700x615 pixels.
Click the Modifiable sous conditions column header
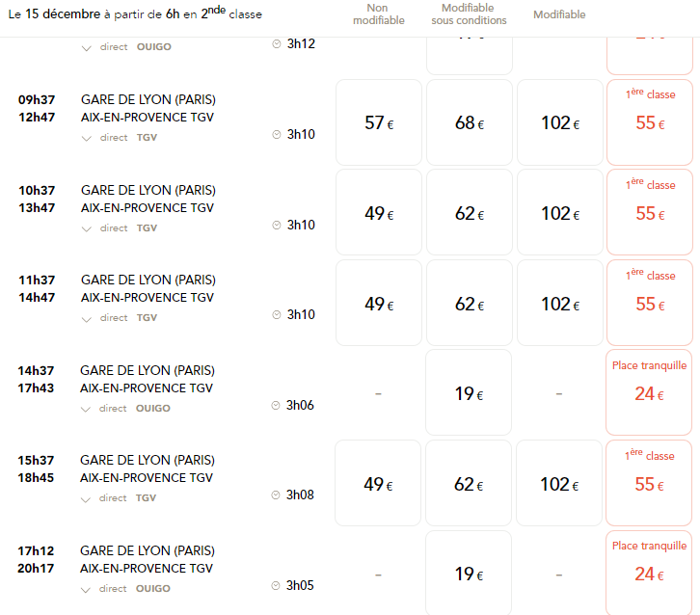[469, 14]
